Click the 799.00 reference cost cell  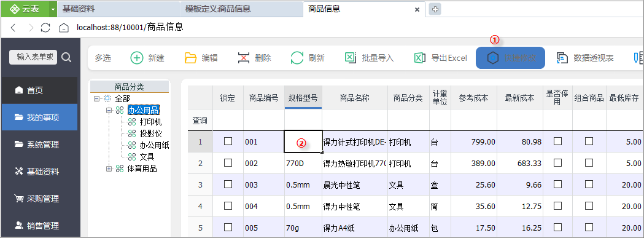pyautogui.click(x=474, y=142)
